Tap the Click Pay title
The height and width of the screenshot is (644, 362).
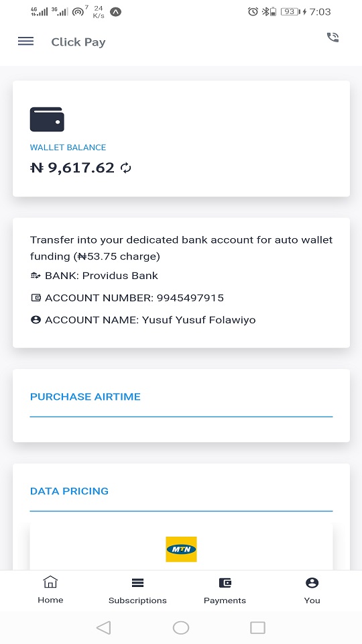tap(78, 42)
